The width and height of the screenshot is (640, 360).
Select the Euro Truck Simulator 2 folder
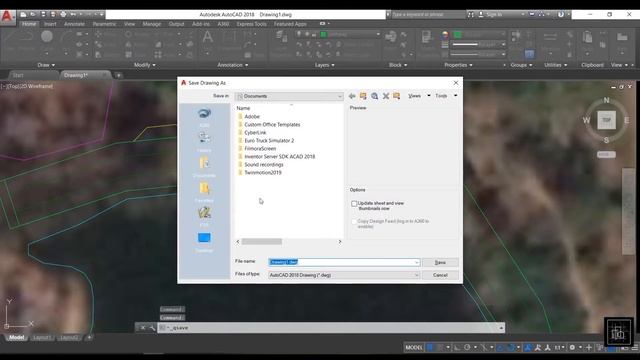pos(269,140)
